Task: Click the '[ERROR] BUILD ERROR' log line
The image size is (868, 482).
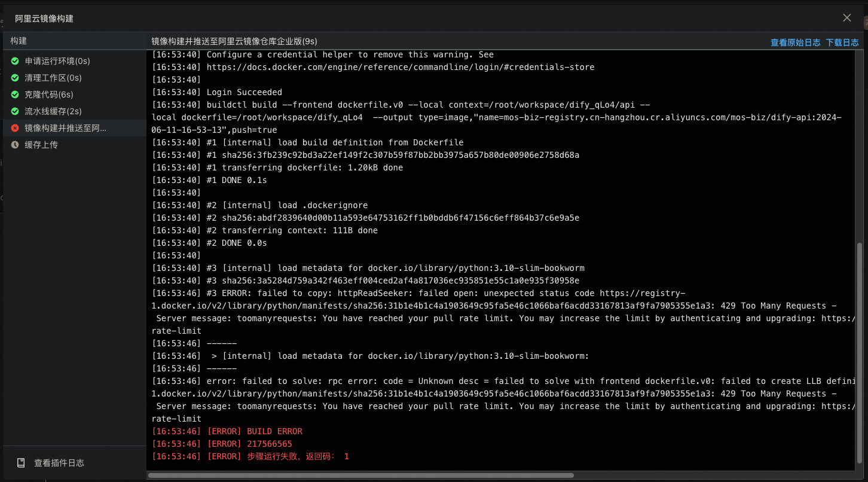Action: [227, 431]
